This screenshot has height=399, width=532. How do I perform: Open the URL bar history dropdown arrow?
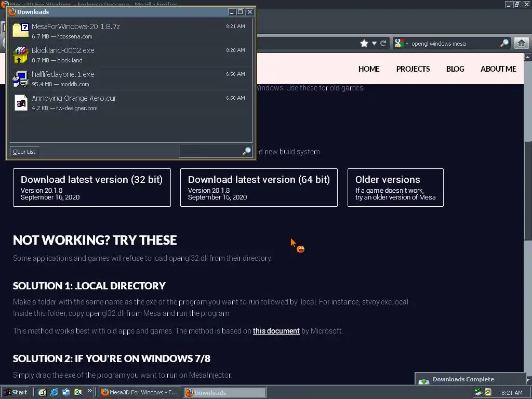click(374, 44)
